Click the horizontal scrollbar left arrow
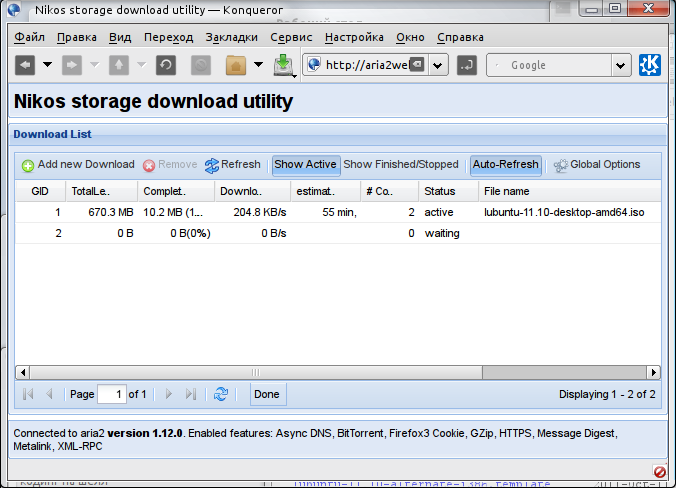 point(23,372)
